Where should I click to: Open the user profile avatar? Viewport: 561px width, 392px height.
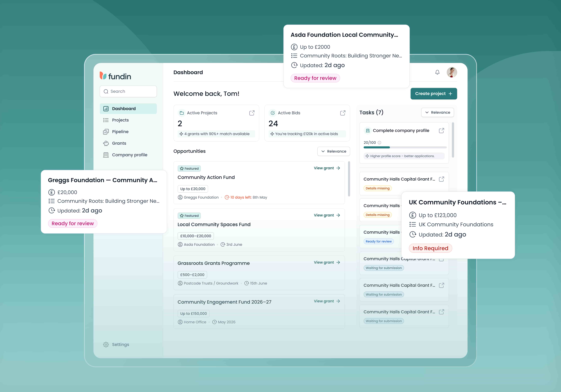tap(452, 72)
